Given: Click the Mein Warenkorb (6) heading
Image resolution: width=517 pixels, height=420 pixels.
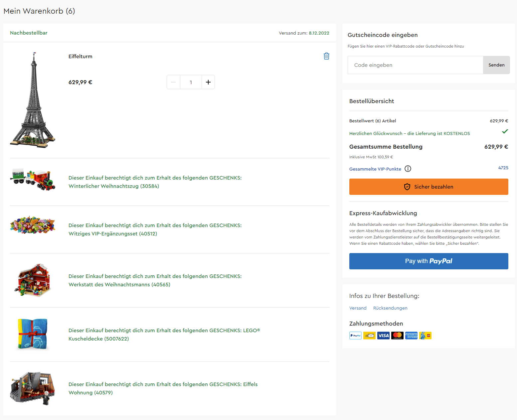Looking at the screenshot, I should pos(39,11).
